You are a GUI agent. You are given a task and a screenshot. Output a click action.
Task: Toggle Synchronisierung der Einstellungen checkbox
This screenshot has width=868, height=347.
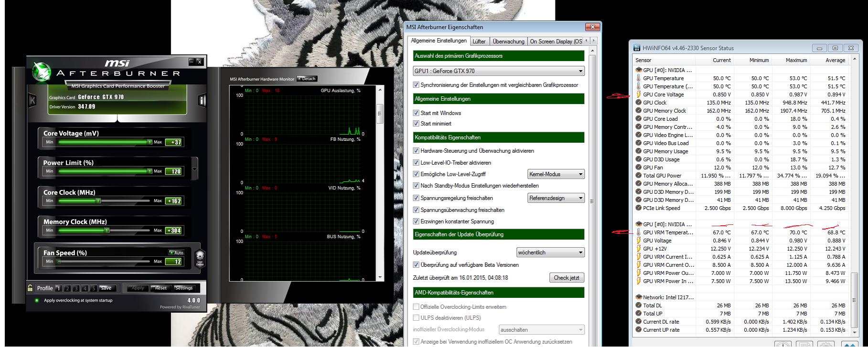point(416,85)
